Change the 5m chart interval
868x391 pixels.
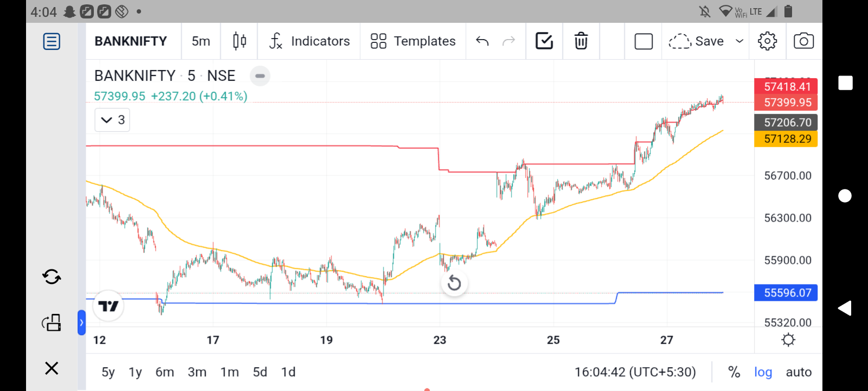click(x=201, y=41)
